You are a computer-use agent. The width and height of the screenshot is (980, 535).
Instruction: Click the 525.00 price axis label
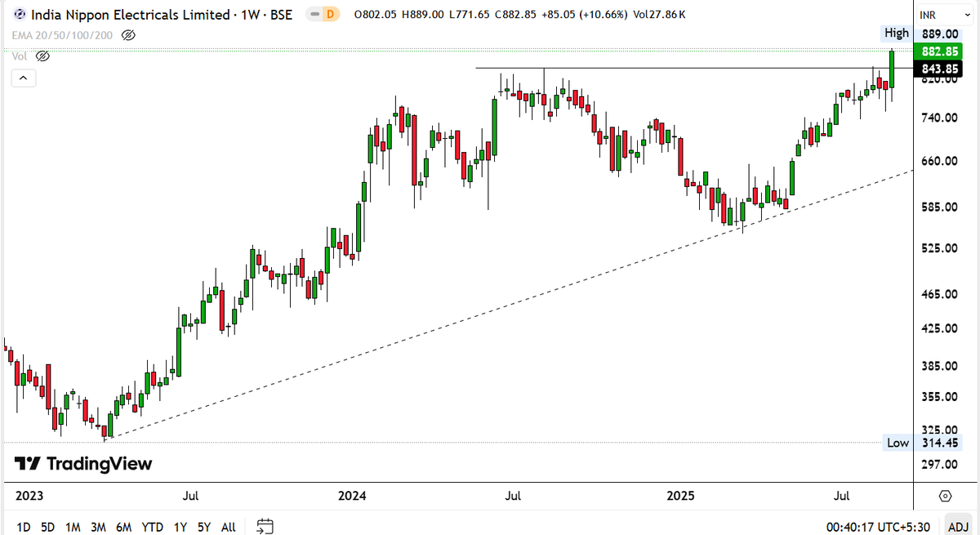[940, 247]
